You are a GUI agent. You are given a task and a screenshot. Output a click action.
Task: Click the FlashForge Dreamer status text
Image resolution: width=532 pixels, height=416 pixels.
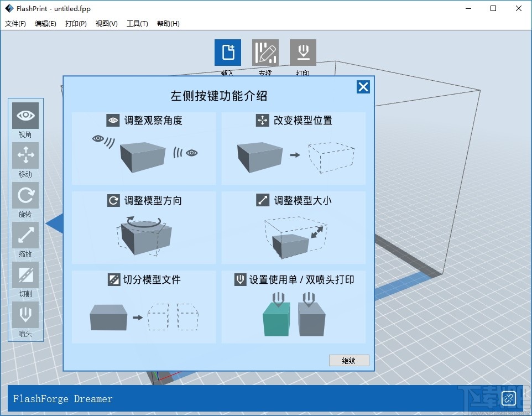pyautogui.click(x=62, y=398)
